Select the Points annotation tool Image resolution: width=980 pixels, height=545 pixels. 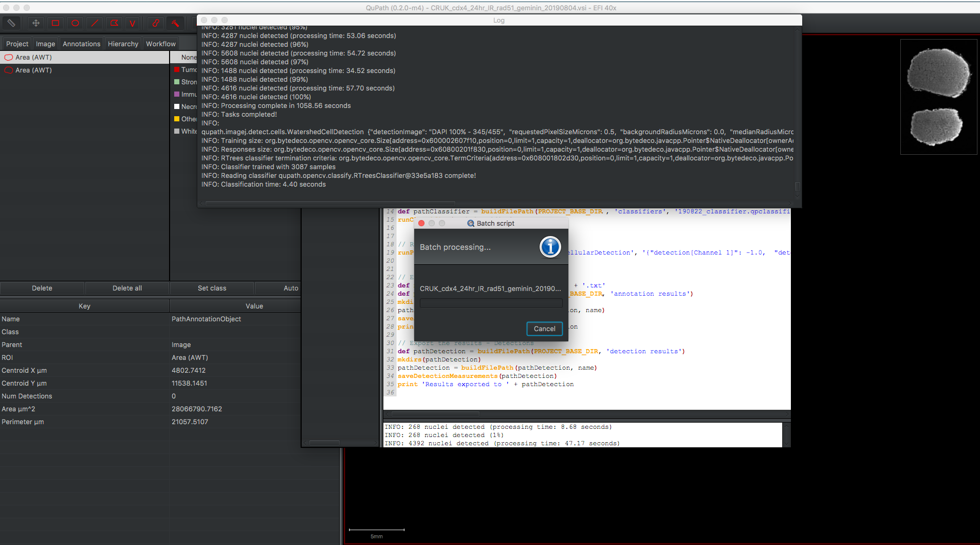[x=133, y=23]
